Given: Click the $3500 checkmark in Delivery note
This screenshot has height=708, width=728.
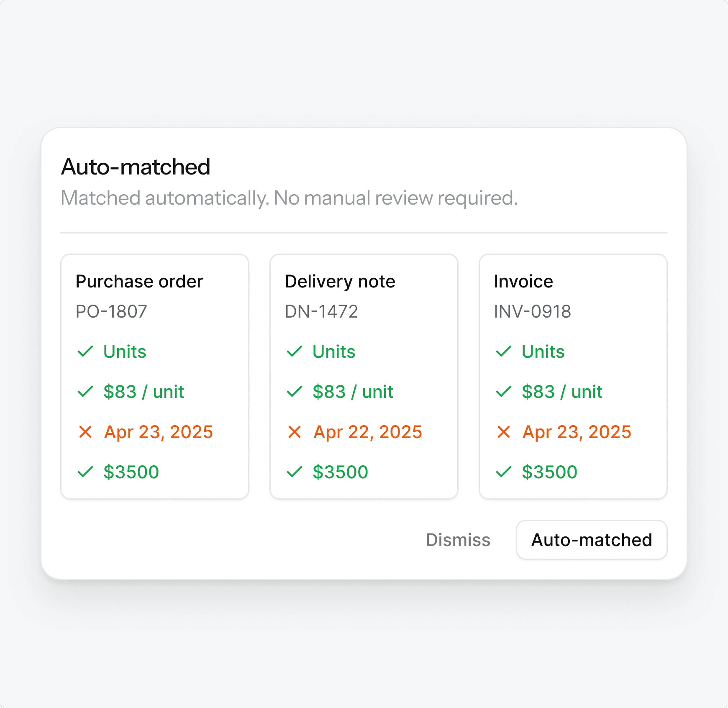Looking at the screenshot, I should click(295, 472).
